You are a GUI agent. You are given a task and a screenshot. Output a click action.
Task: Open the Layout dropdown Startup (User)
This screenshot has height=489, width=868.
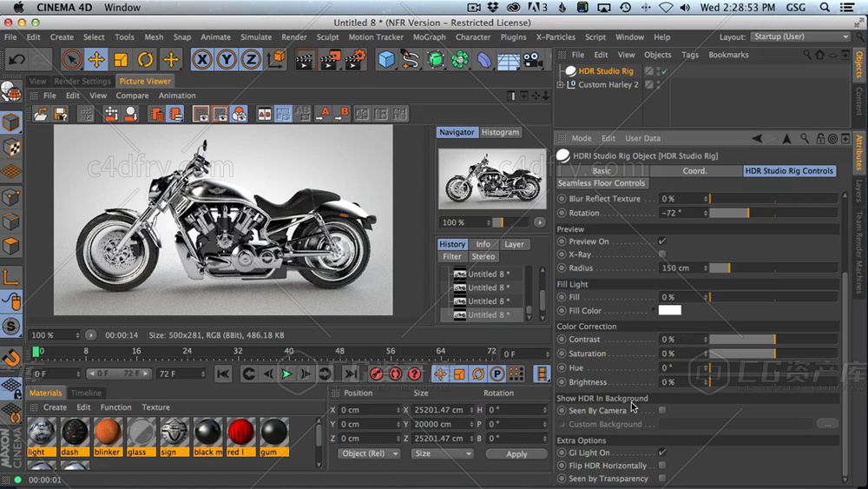click(800, 36)
